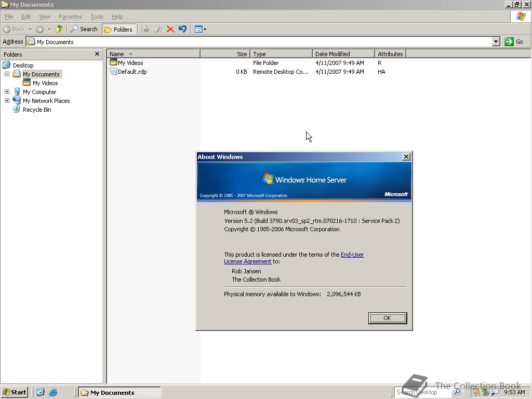
Task: Click the 'File Folder' type cell
Action: (265, 63)
